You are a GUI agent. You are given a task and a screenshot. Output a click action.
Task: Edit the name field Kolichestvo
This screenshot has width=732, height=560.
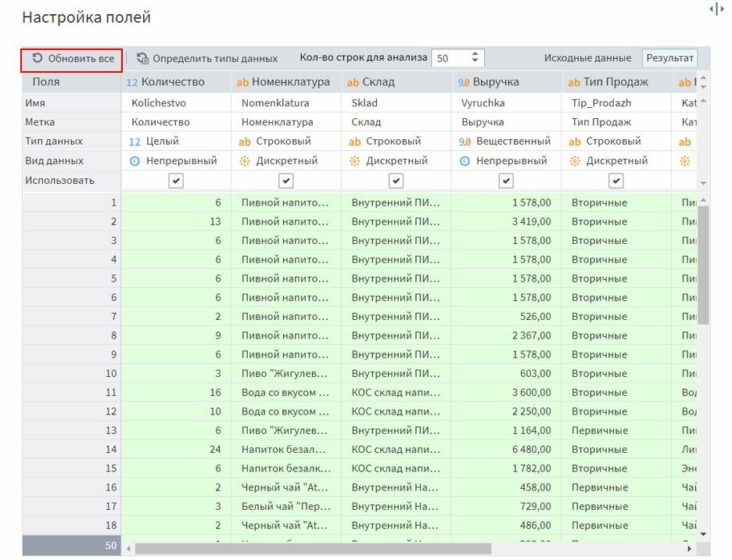click(x=176, y=102)
